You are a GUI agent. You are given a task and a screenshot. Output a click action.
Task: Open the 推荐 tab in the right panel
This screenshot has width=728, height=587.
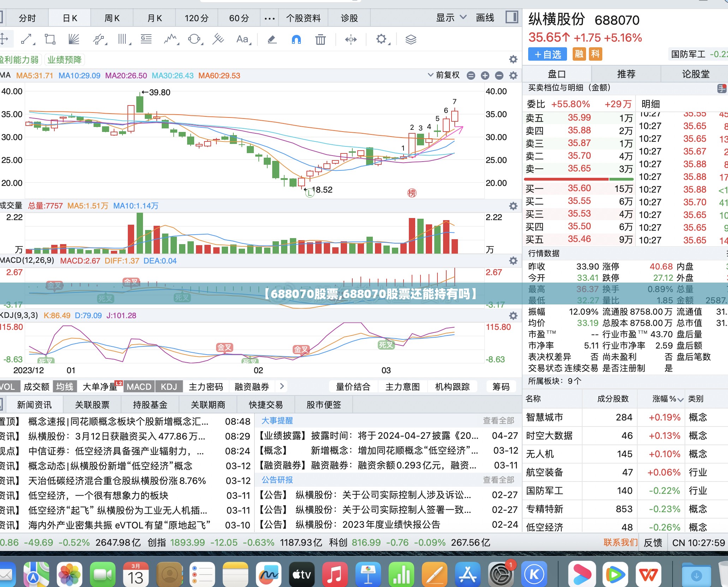(626, 74)
